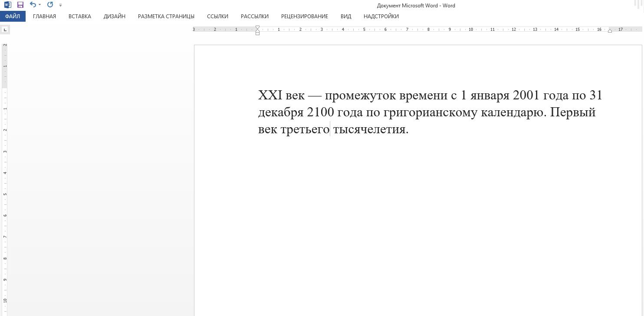Click the word "григорианскому" in the document

pyautogui.click(x=430, y=112)
